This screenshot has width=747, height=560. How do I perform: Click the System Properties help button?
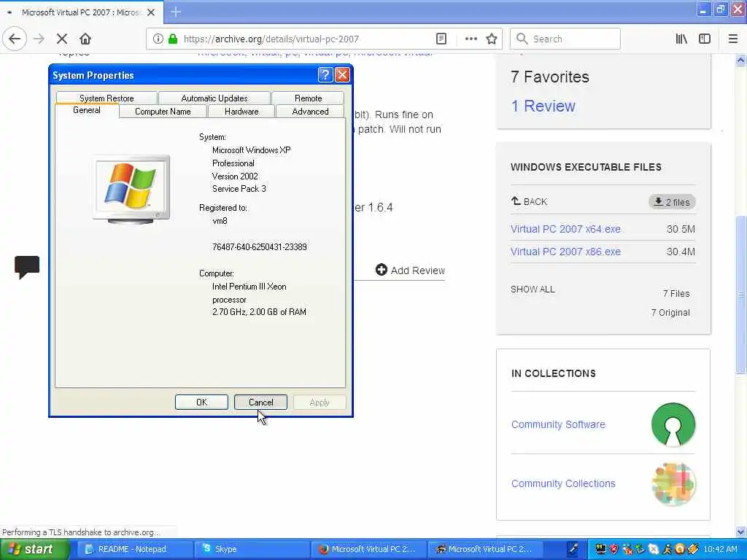(x=325, y=75)
